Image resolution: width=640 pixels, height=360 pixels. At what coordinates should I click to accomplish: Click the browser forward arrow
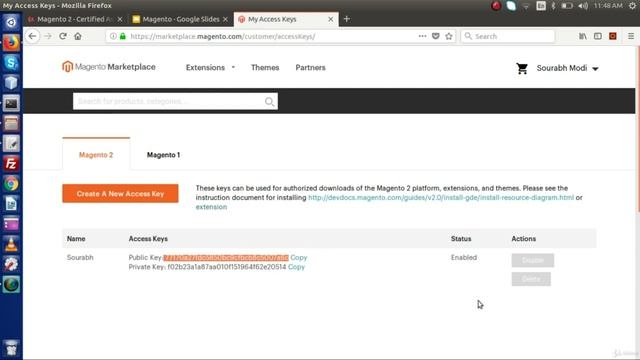pyautogui.click(x=48, y=36)
